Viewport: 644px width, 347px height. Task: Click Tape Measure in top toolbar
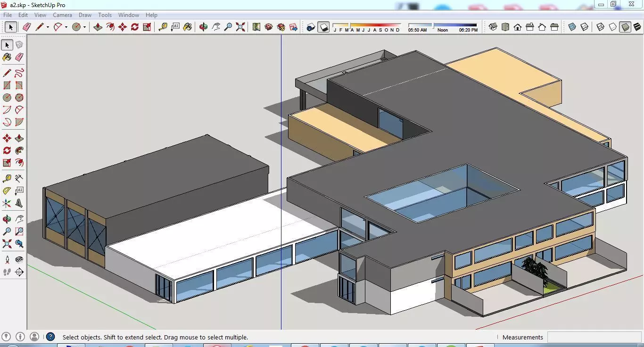pos(163,27)
